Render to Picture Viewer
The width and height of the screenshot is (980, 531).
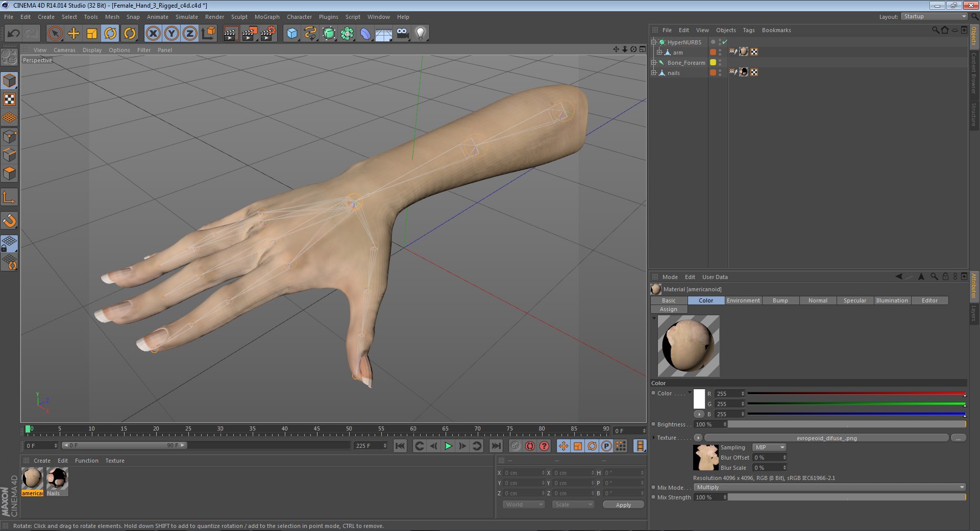pyautogui.click(x=250, y=34)
